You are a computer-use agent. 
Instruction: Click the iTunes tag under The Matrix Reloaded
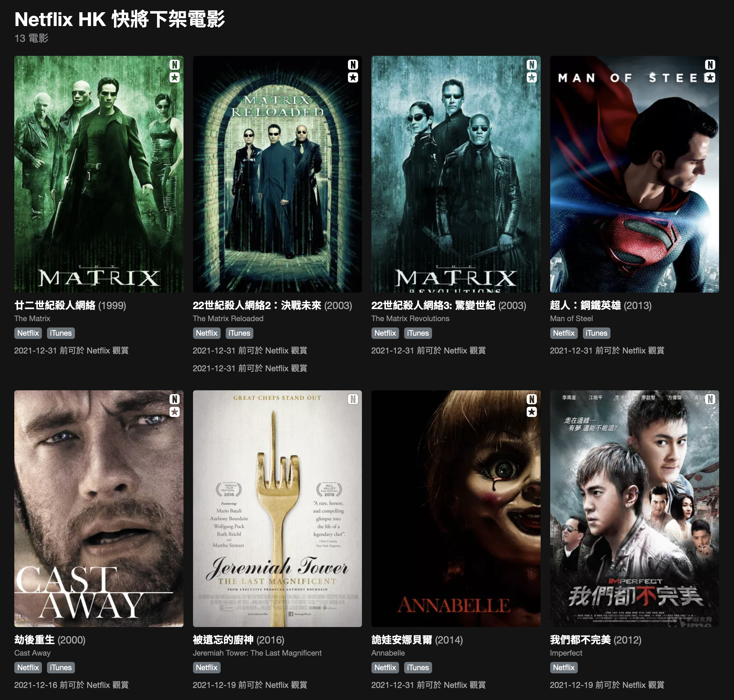(239, 333)
